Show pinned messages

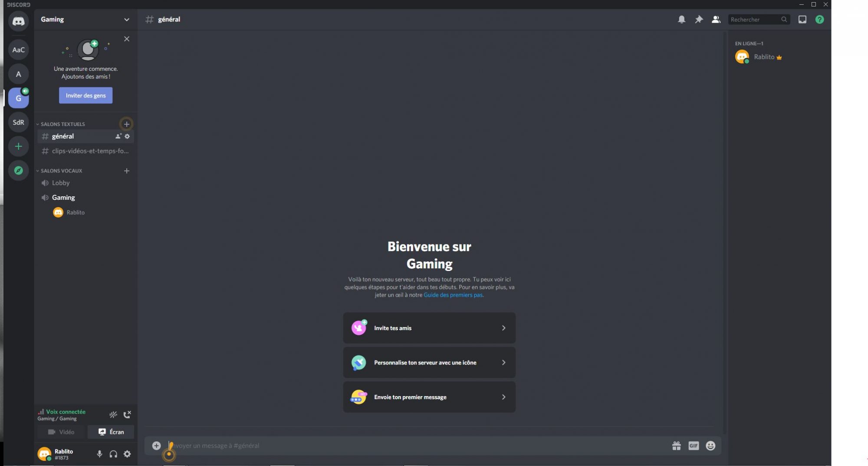(x=699, y=20)
